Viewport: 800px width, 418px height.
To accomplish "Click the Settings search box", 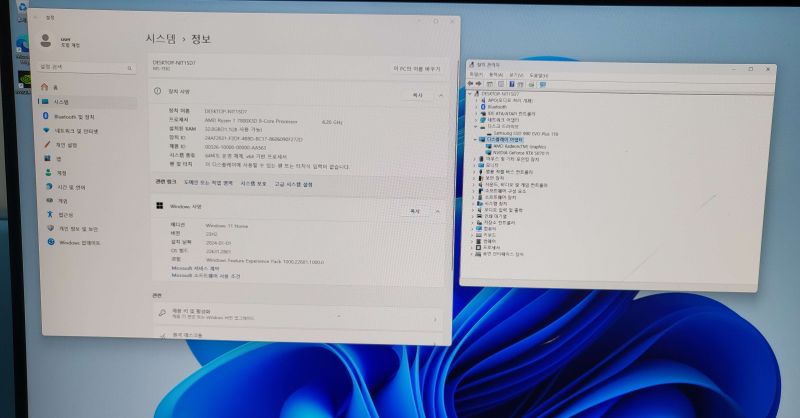I will pyautogui.click(x=87, y=67).
